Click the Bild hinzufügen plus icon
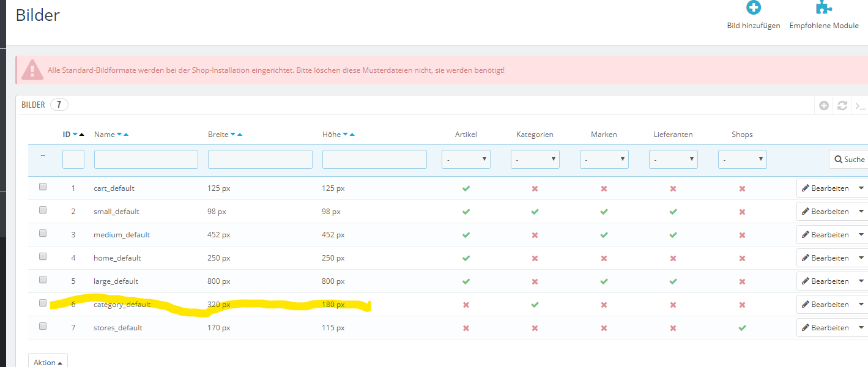This screenshot has width=868, height=367. [x=754, y=7]
